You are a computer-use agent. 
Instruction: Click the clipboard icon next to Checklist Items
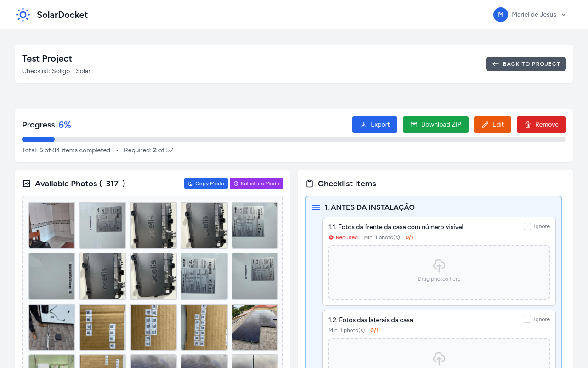click(x=310, y=184)
